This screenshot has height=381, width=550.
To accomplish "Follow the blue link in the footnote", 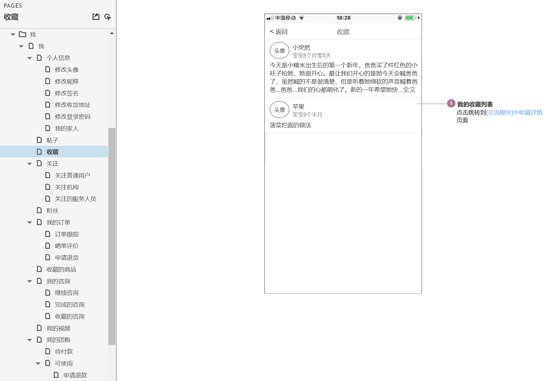I will pos(515,112).
